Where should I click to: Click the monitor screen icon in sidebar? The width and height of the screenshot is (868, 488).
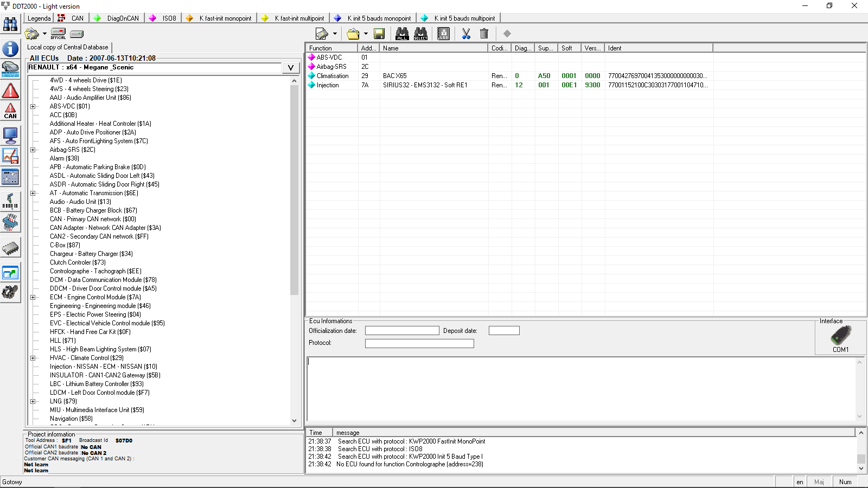tap(10, 134)
